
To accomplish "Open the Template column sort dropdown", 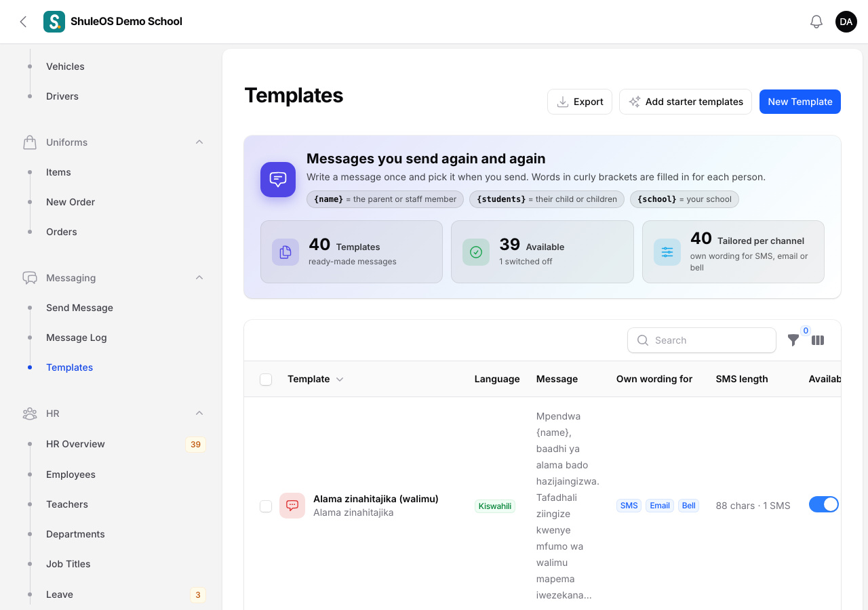I will [x=340, y=380].
